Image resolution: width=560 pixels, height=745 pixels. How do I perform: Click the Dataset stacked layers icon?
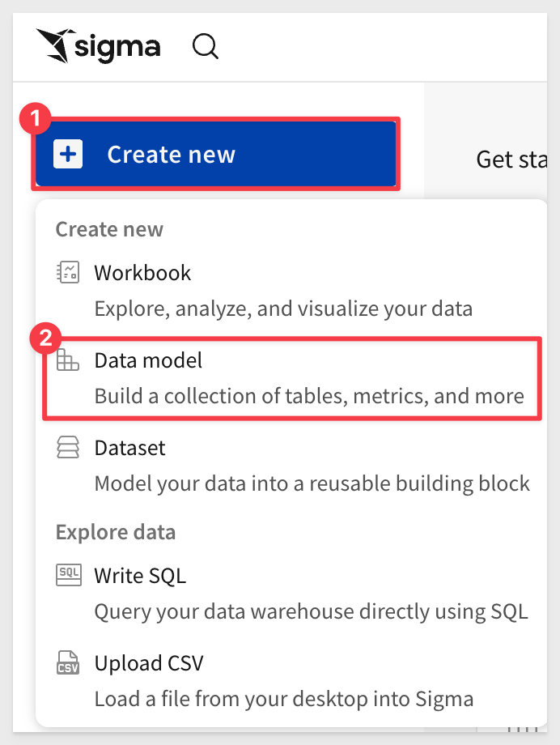click(x=68, y=448)
